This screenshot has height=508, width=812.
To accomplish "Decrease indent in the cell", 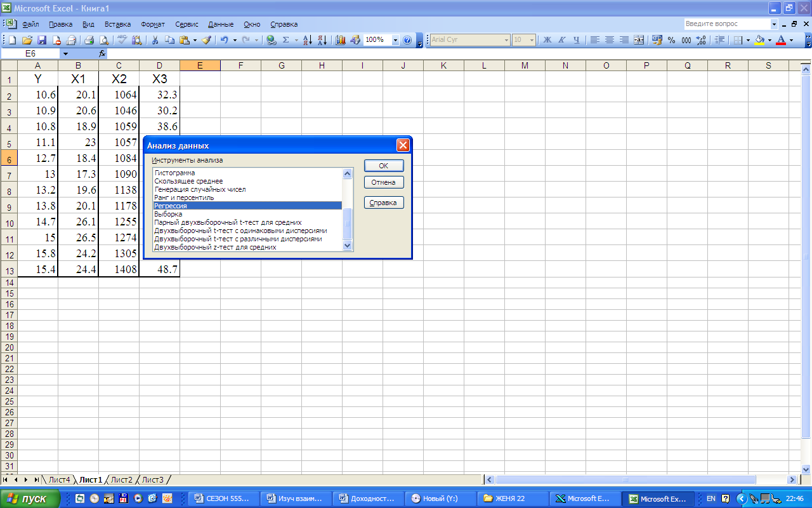I will [719, 40].
